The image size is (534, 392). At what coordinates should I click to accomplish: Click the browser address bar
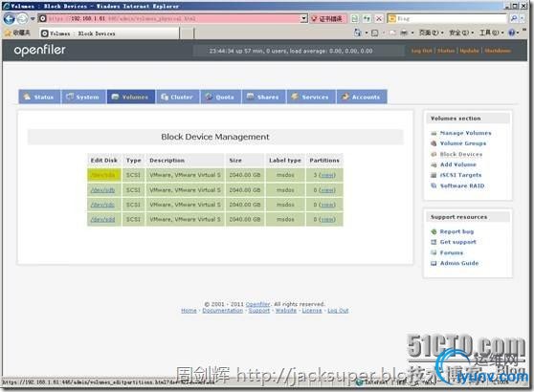point(170,19)
